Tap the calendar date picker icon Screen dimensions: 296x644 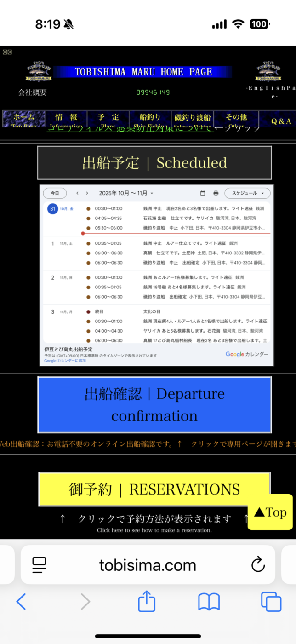203,193
